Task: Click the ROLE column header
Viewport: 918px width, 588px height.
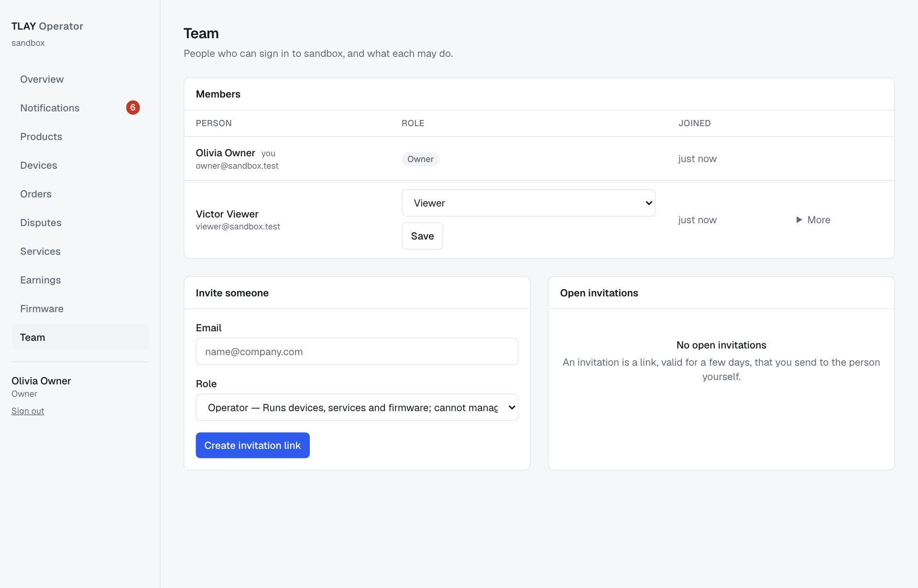Action: tap(413, 123)
